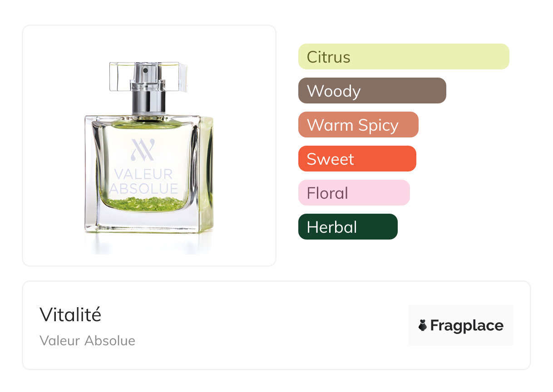
Task: Click the Vitalité fragrance title
Action: tap(70, 314)
